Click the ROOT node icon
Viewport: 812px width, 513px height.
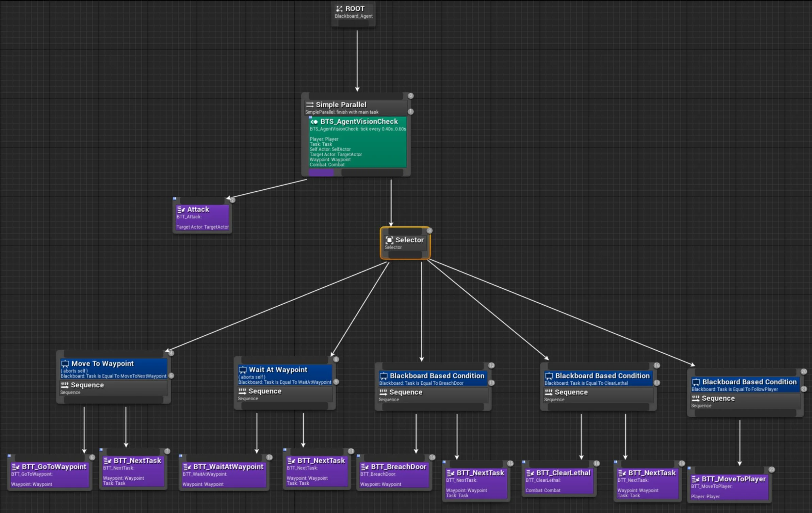pos(339,9)
